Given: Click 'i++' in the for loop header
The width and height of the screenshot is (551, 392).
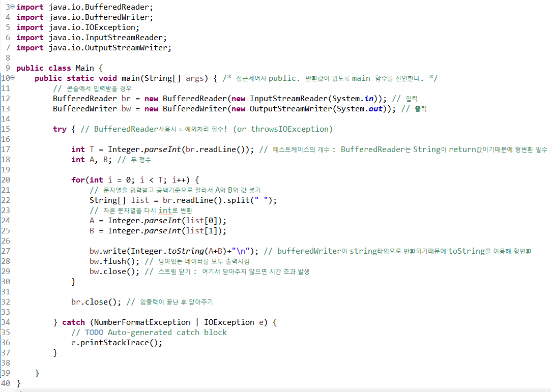Looking at the screenshot, I should 179,180.
